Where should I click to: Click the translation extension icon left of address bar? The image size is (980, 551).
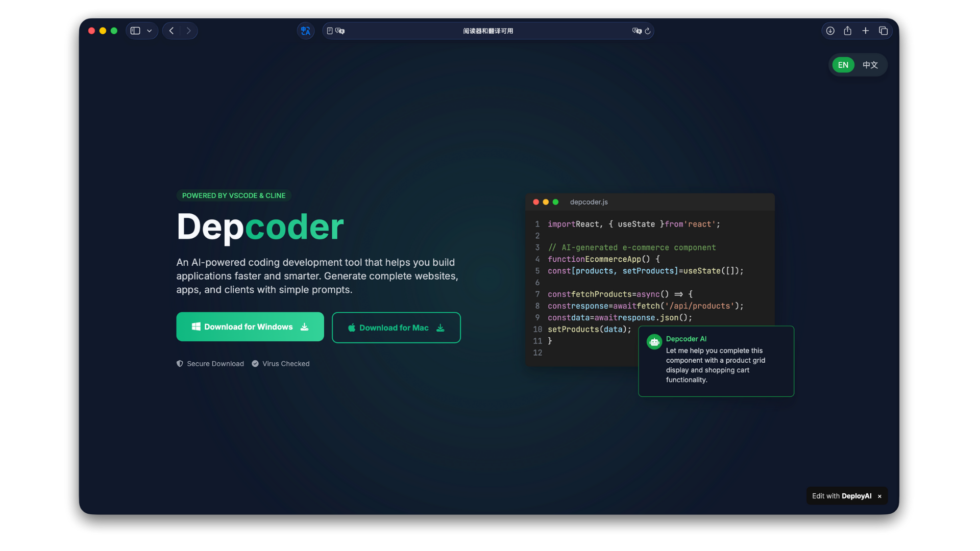click(305, 31)
